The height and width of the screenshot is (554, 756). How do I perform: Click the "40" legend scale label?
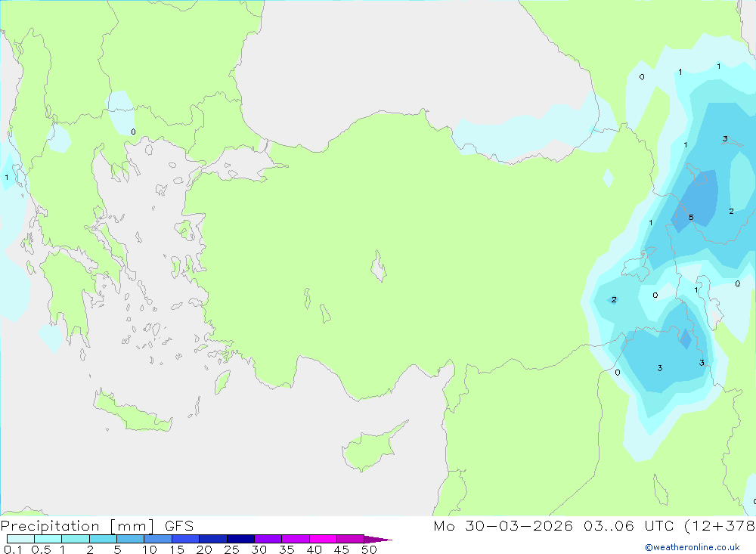tap(314, 549)
